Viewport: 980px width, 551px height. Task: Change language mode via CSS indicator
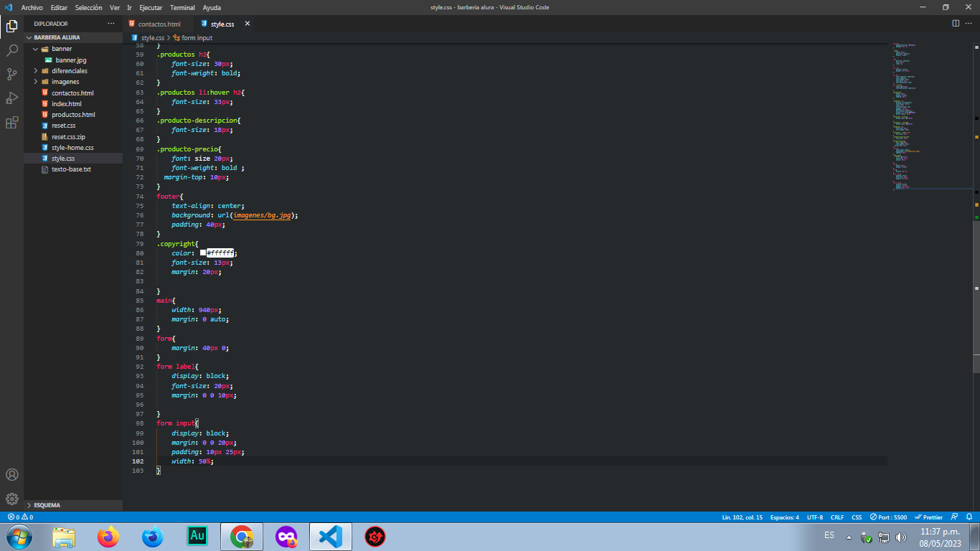857,517
